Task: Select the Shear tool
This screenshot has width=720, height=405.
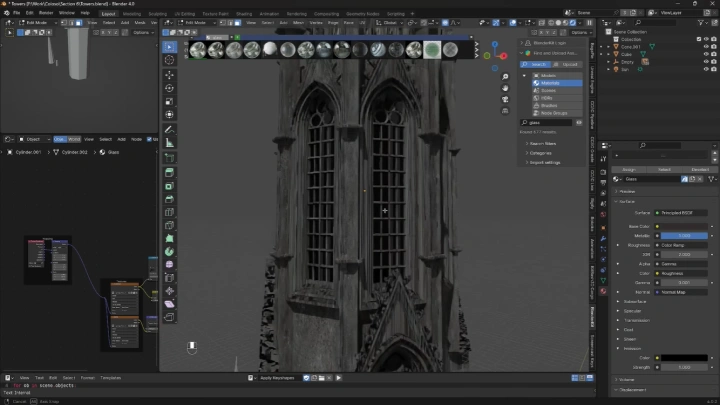Action: pyautogui.click(x=169, y=304)
